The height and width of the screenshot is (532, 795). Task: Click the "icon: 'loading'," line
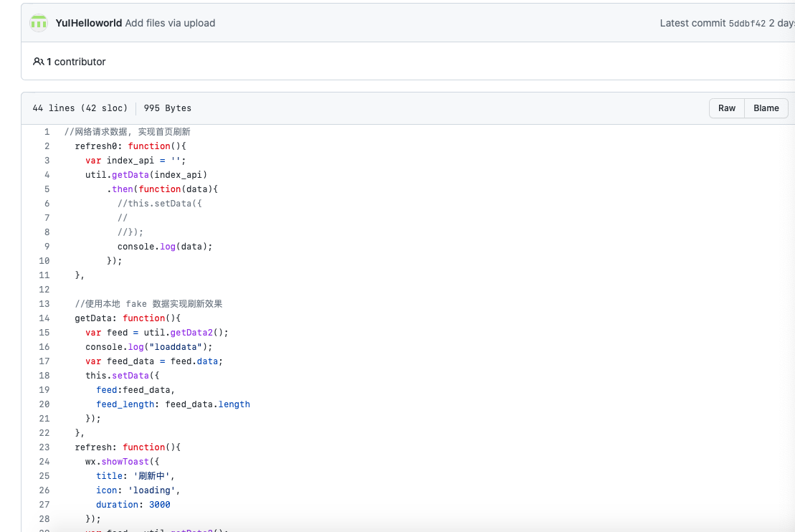tap(138, 490)
